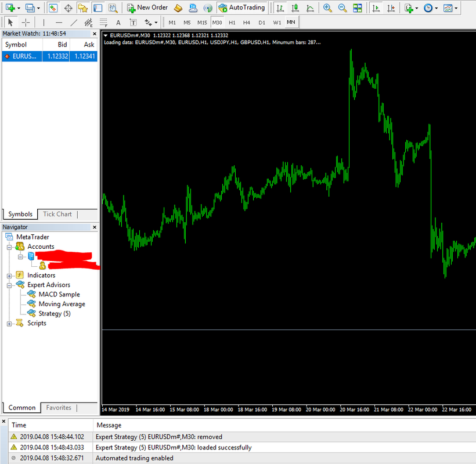Expand the Indicators tree node

9,276
